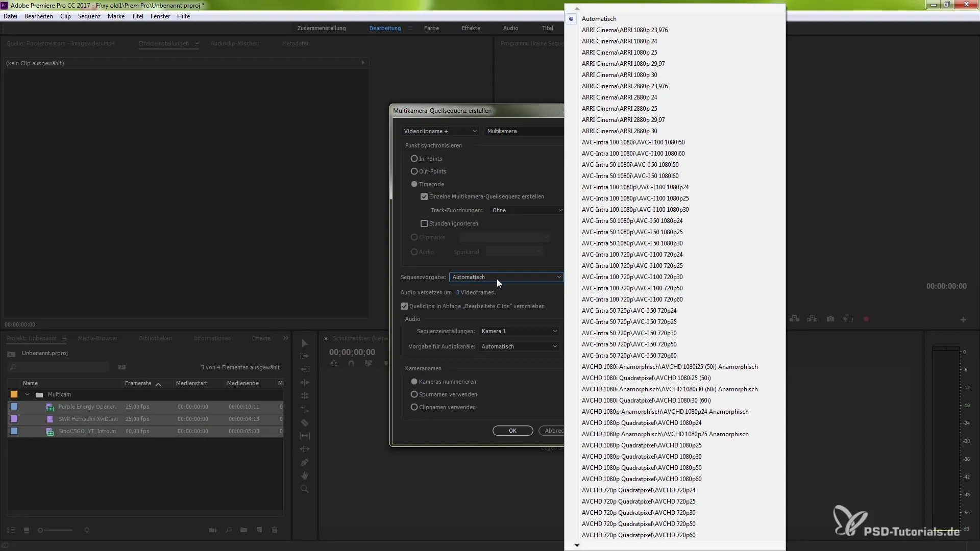Click the red record icon in program monitor
980x551 pixels.
pos(866,319)
